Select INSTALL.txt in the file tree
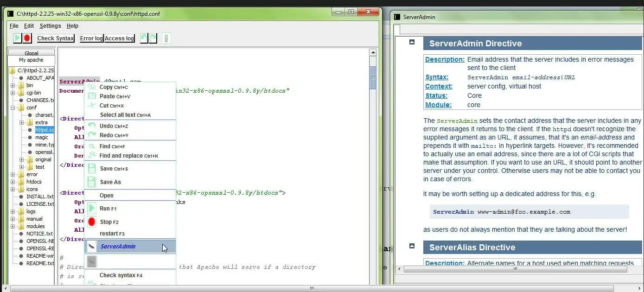The image size is (644, 292). [x=40, y=197]
